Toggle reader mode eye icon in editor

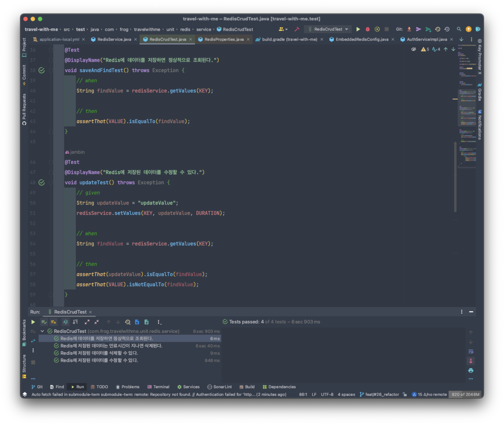click(413, 49)
